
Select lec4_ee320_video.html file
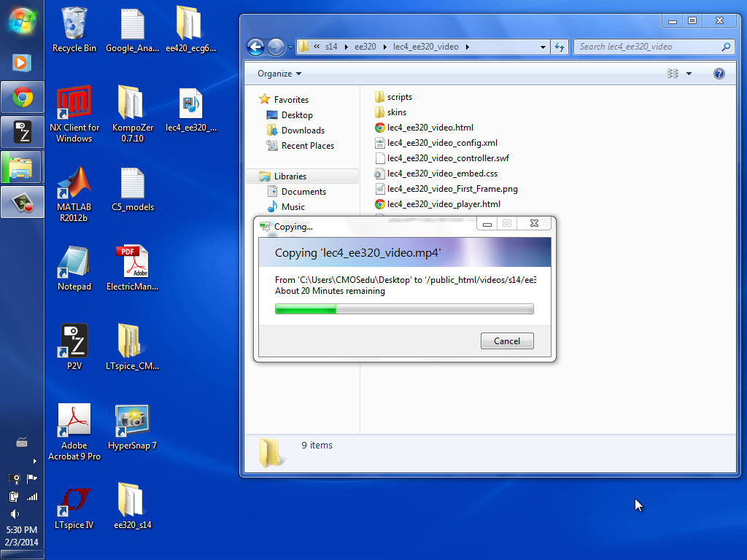click(x=424, y=128)
